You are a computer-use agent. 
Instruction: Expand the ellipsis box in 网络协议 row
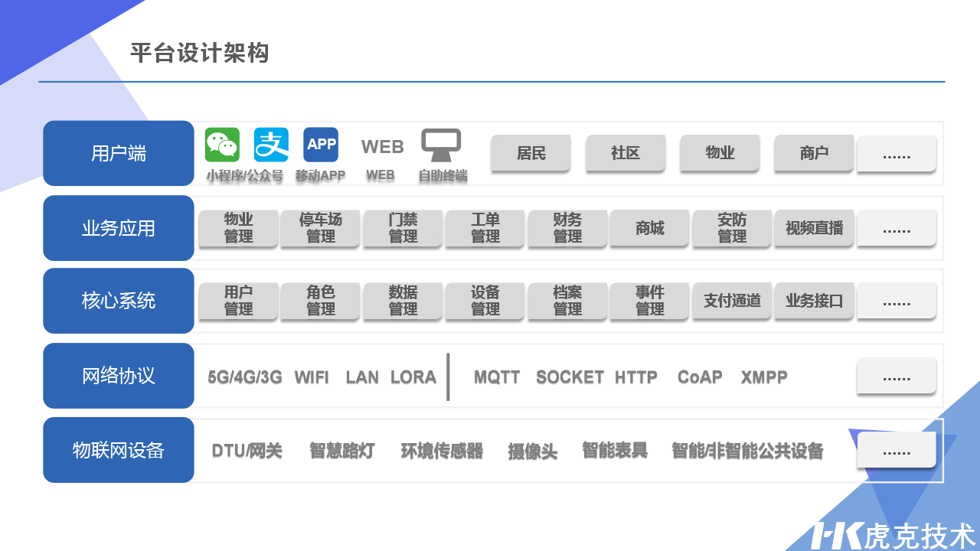pos(897,376)
